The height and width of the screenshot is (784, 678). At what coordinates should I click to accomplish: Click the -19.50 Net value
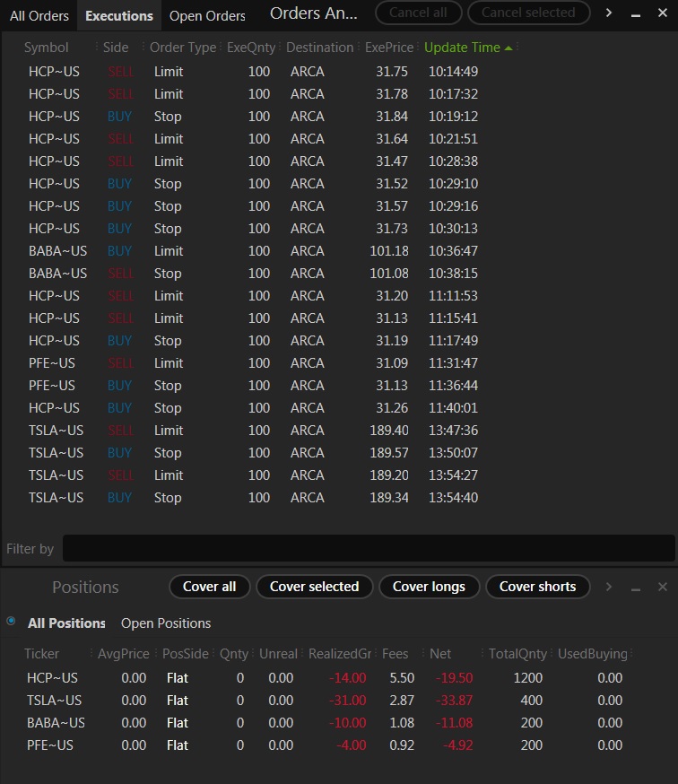454,678
